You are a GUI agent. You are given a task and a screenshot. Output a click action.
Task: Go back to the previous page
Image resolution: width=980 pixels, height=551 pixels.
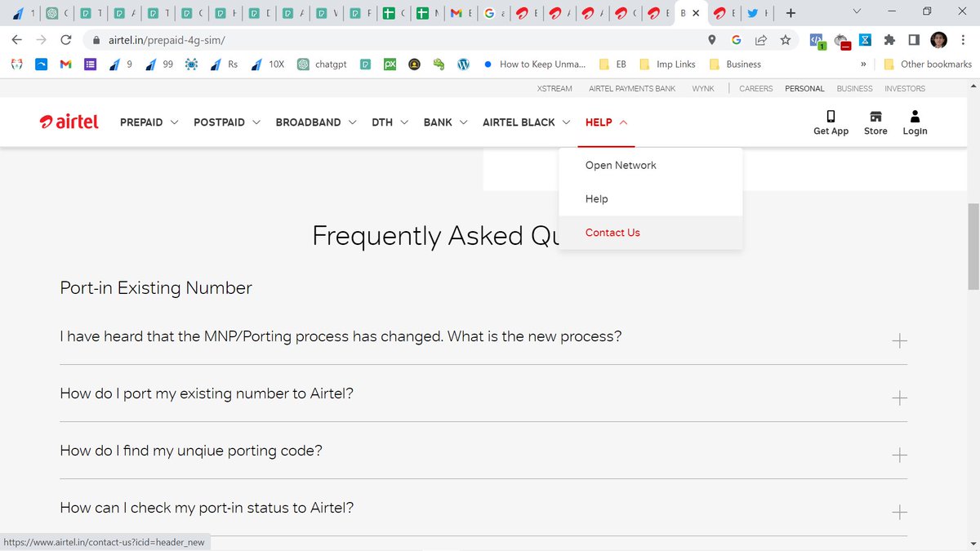pyautogui.click(x=16, y=39)
